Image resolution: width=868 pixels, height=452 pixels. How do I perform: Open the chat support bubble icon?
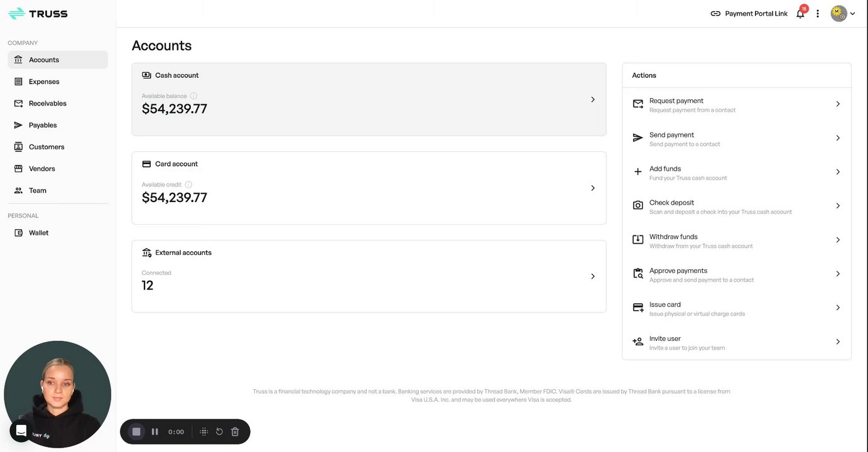coord(21,431)
